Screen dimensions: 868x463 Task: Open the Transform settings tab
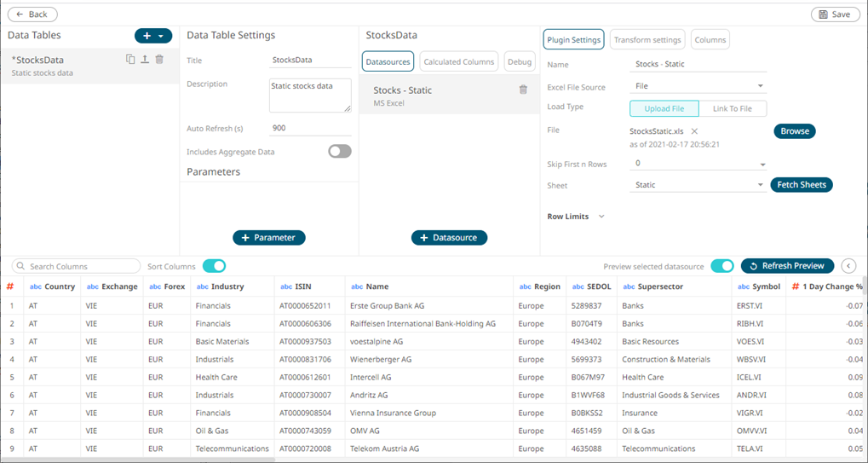647,39
